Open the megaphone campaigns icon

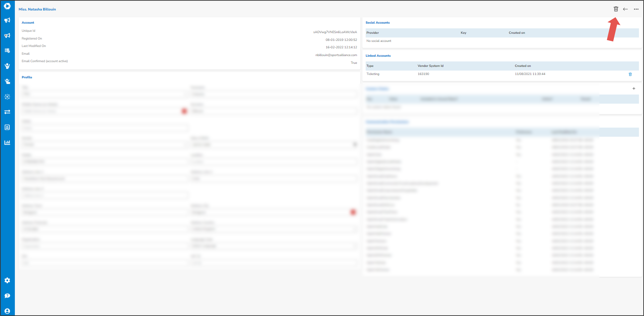tap(7, 20)
